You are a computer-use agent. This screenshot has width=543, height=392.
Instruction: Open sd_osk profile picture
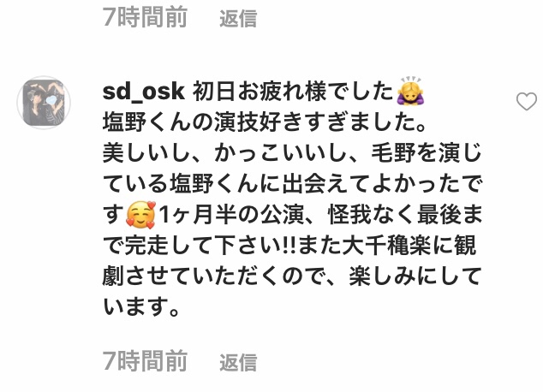44,103
